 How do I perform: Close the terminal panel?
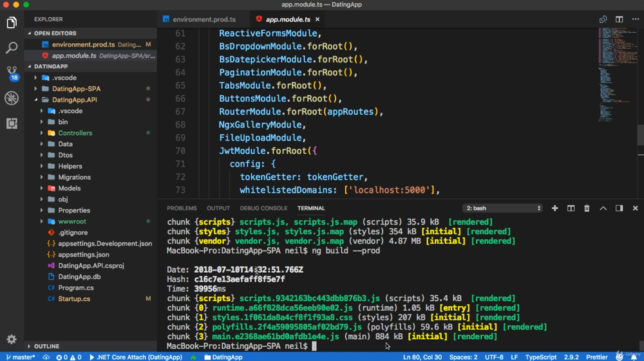[x=636, y=208]
